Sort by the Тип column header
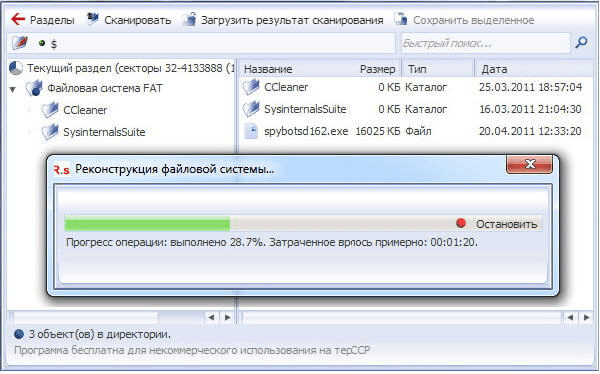 coord(417,69)
